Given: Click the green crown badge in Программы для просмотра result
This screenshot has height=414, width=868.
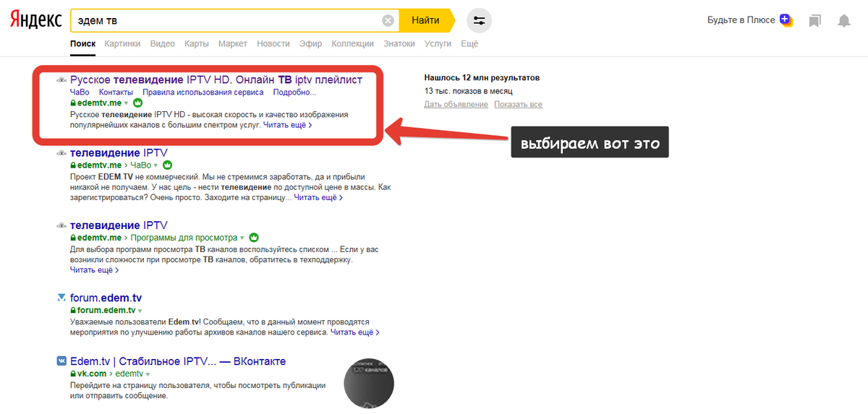Looking at the screenshot, I should (254, 237).
